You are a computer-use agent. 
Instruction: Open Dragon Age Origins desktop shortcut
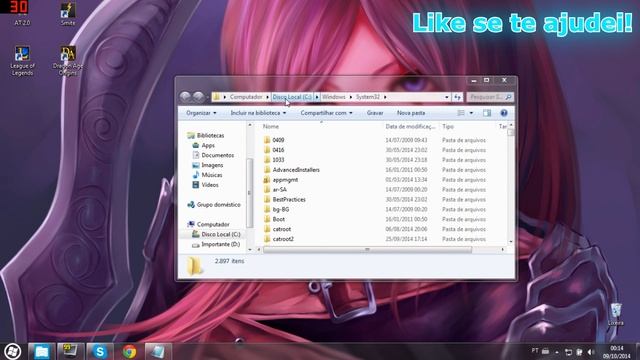[x=68, y=60]
